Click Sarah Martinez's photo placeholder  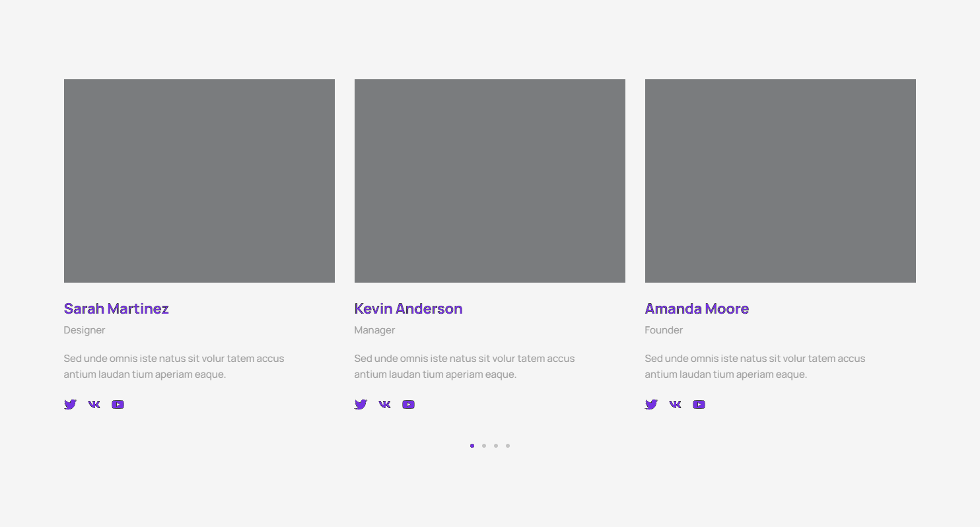point(199,181)
